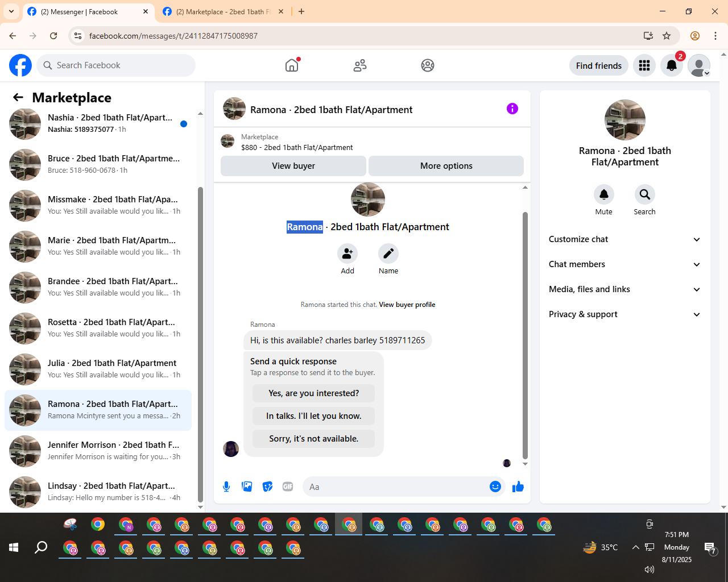Image resolution: width=728 pixels, height=582 pixels.
Task: Click $880 - 2bed 1bath listing text
Action: click(297, 147)
